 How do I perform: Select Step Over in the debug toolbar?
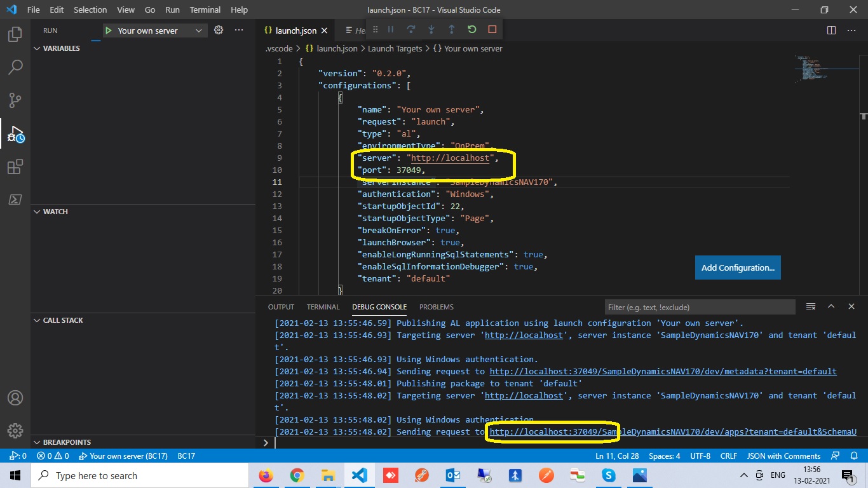[410, 29]
